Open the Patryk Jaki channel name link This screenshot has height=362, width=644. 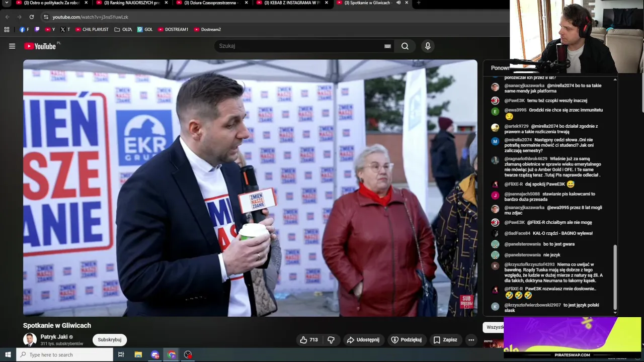(x=54, y=337)
